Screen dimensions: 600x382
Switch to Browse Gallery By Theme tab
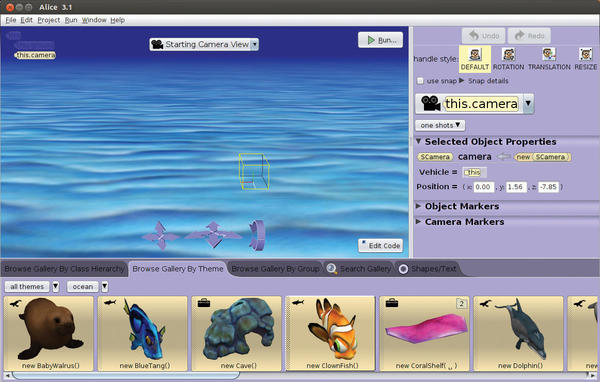(x=178, y=269)
